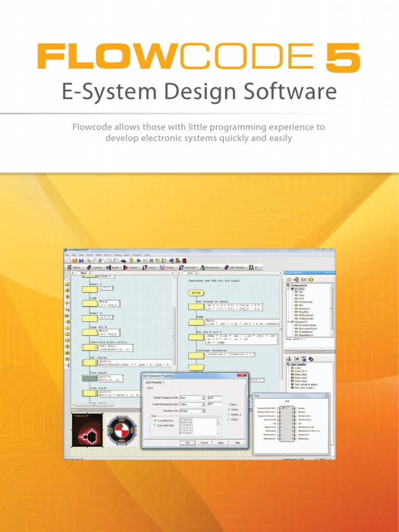Image resolution: width=399 pixels, height=532 pixels.
Task: Open the Wireless component dropdown
Action: (169, 268)
